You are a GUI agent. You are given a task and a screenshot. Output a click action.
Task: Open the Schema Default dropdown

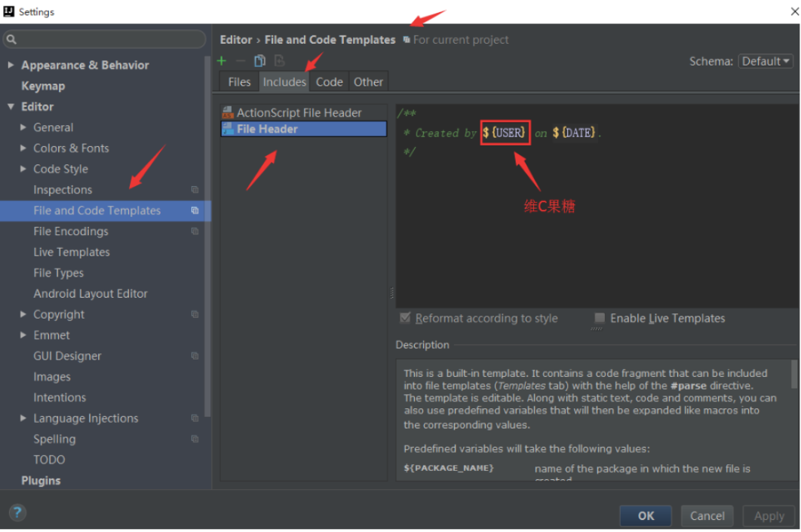(766, 61)
